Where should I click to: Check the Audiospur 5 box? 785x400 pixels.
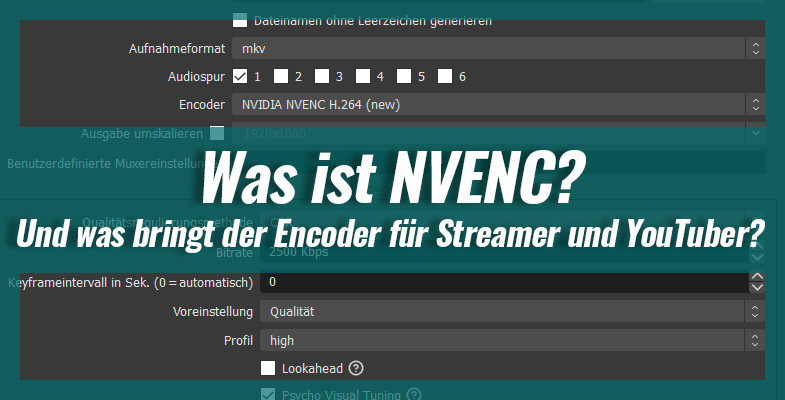404,76
